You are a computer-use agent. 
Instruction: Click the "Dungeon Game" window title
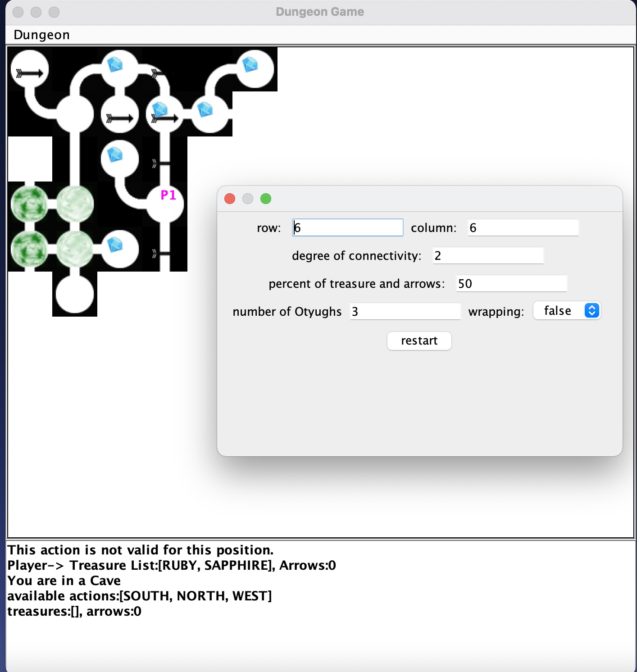coord(320,12)
